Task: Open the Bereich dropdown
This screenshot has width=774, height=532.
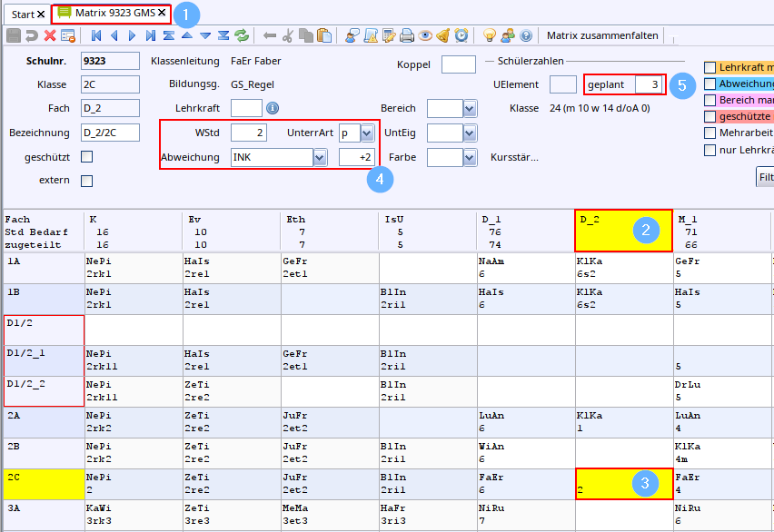Action: pyautogui.click(x=470, y=109)
